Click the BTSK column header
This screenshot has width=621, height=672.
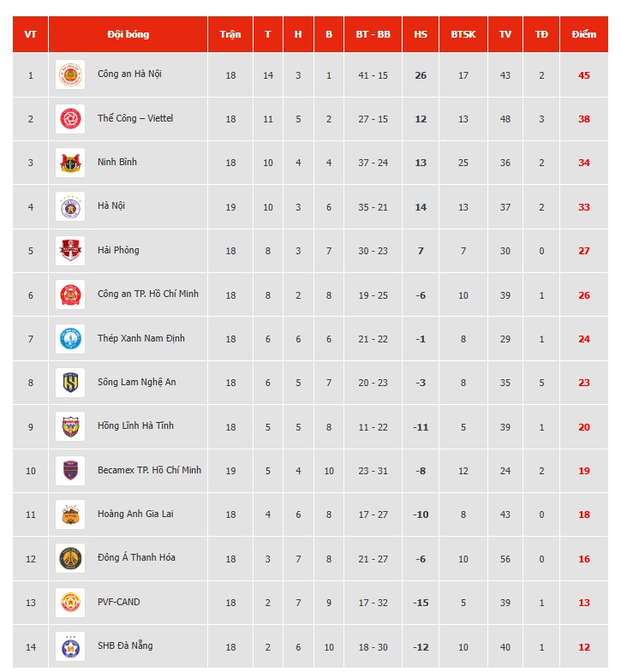(463, 34)
